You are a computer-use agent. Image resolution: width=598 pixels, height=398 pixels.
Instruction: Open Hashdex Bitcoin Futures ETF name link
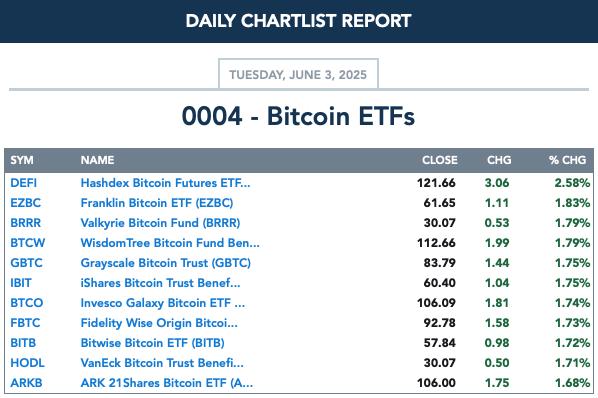[x=166, y=183]
